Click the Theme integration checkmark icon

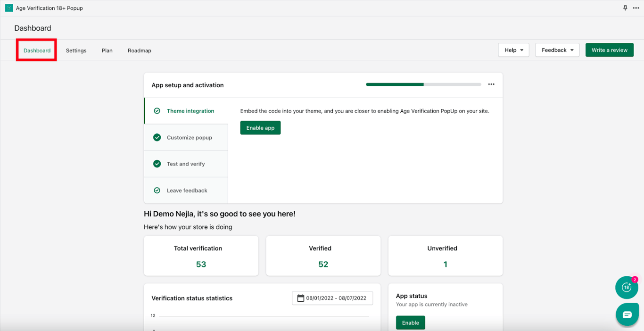157,111
